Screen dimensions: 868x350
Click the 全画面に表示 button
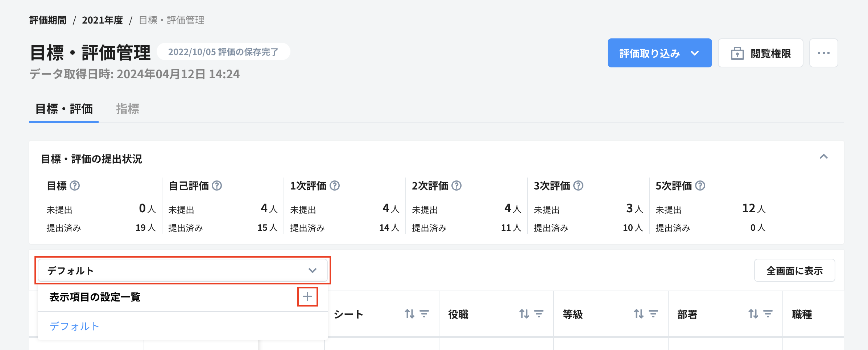[x=794, y=270]
